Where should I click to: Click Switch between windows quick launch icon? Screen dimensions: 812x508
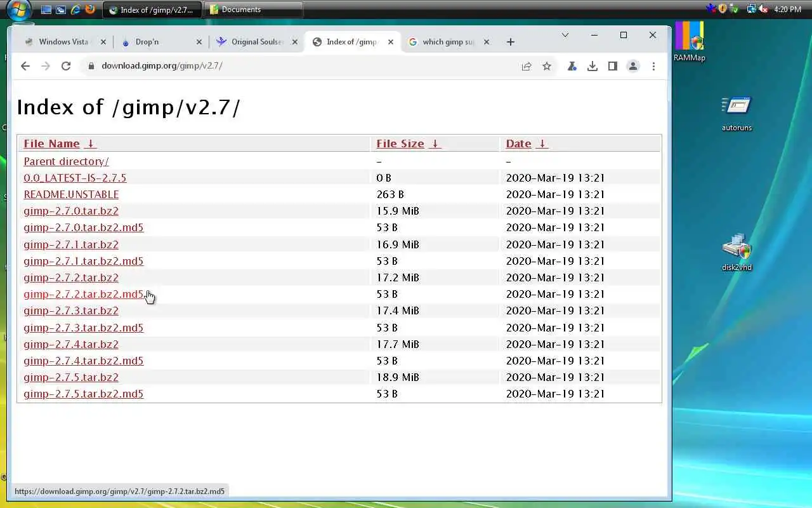pyautogui.click(x=61, y=10)
